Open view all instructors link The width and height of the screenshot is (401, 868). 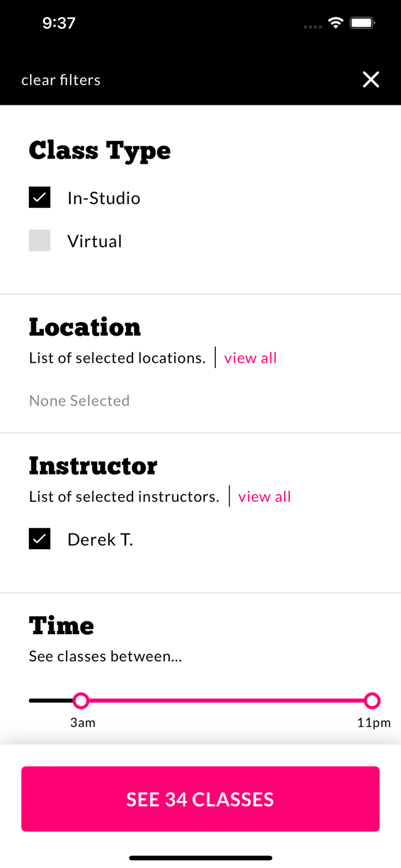(264, 496)
